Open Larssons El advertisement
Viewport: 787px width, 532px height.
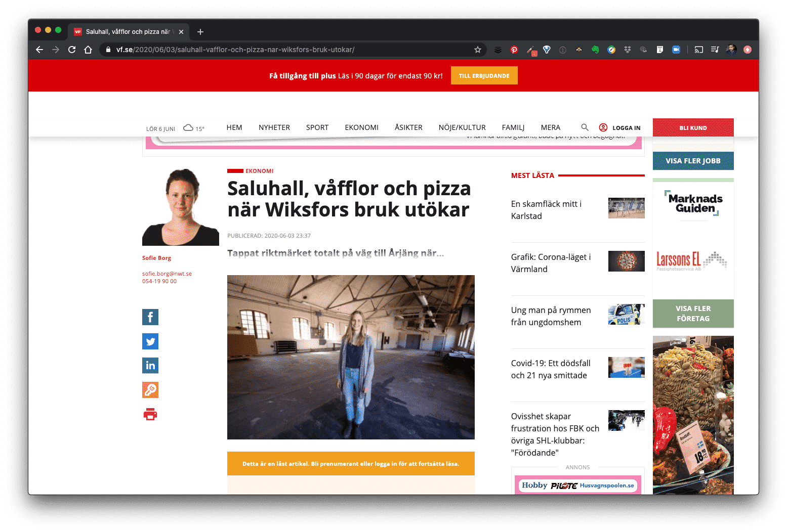tap(692, 260)
